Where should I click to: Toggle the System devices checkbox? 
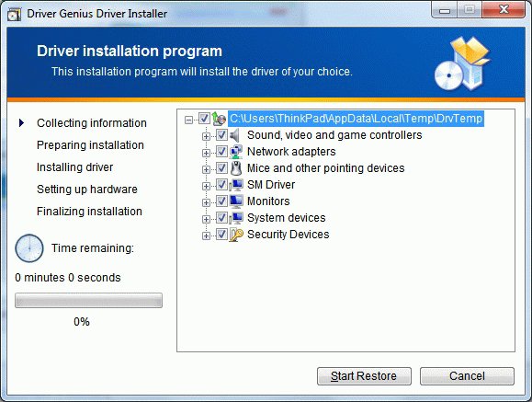(221, 218)
